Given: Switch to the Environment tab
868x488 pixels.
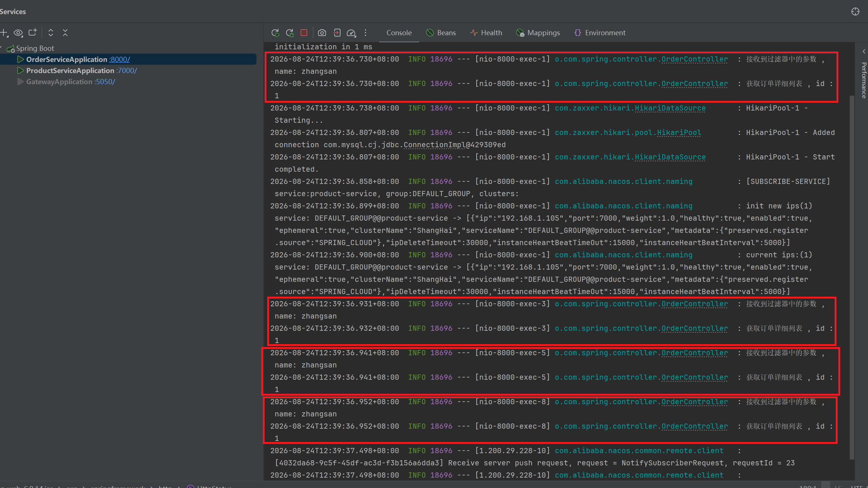Looking at the screenshot, I should click(600, 33).
